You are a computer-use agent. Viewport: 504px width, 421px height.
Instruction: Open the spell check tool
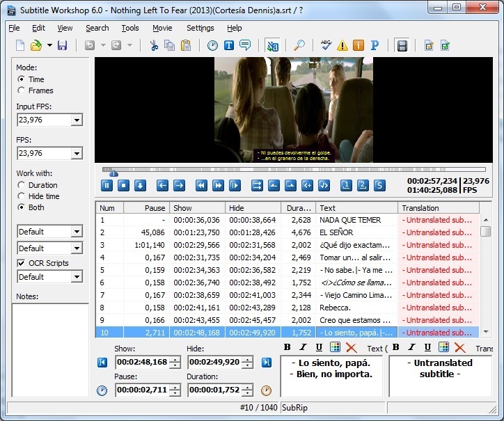pos(325,45)
